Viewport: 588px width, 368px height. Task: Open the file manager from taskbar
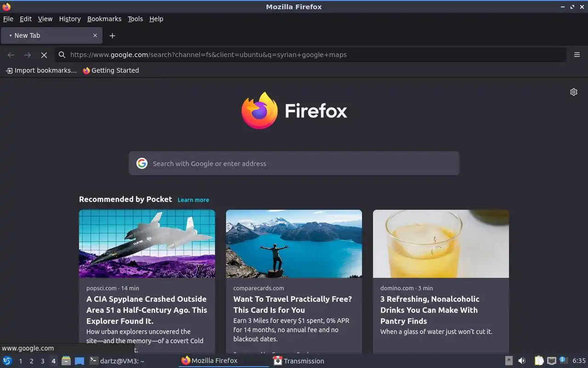coord(66,361)
